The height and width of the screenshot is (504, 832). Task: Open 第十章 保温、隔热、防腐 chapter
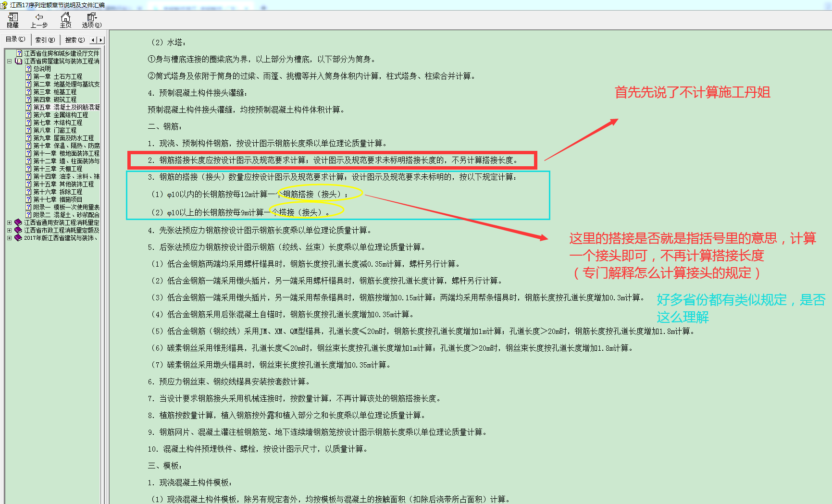[66, 146]
